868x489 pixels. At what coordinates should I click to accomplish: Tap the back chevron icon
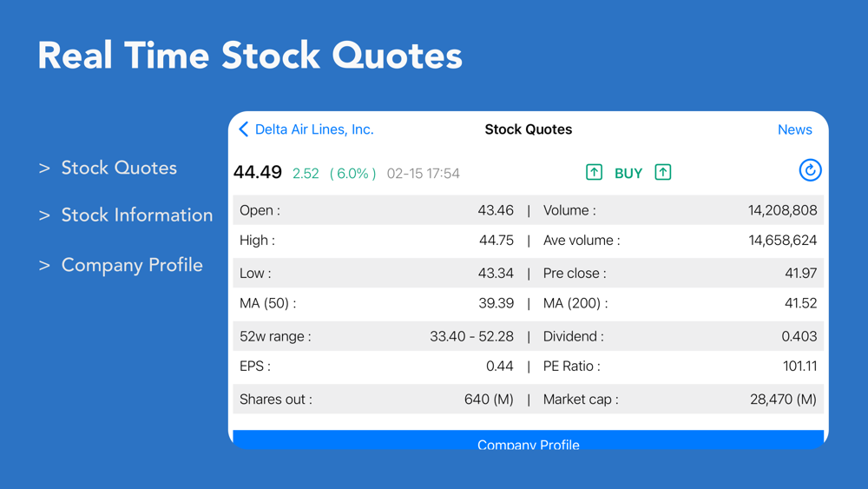tap(244, 129)
